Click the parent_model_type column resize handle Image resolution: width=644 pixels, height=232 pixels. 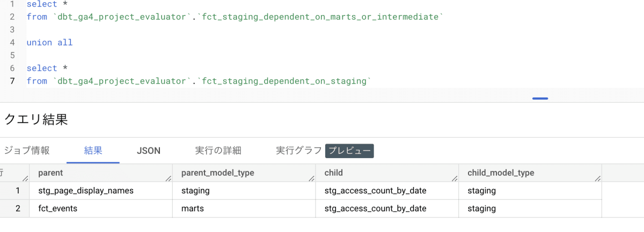(311, 178)
